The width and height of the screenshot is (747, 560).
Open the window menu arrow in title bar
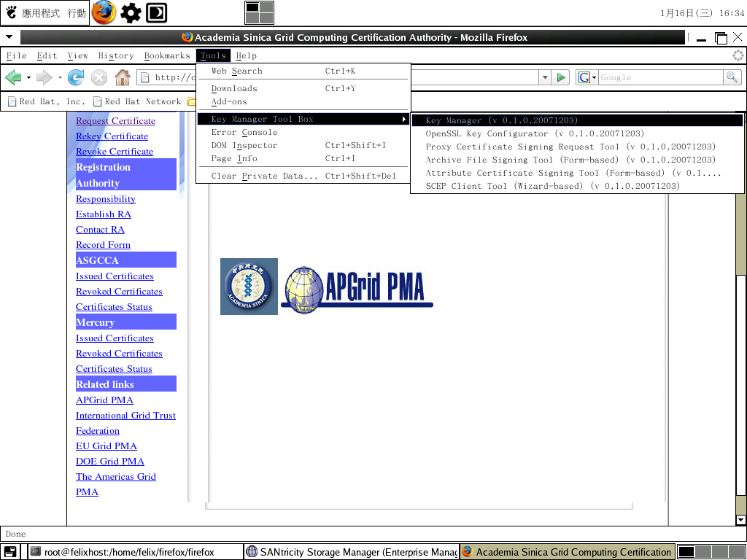9,37
